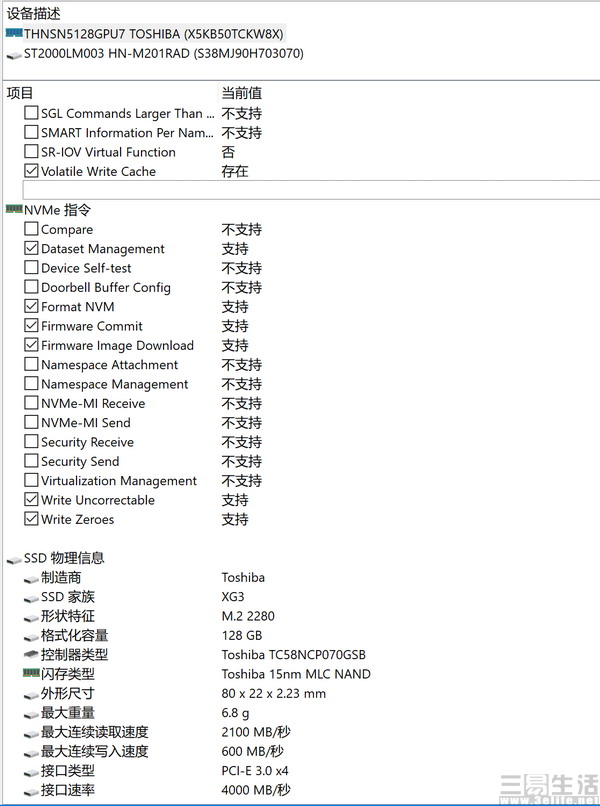Viewport: 600px width, 806px height.
Task: Click the 制造商 row icon
Action: click(x=30, y=578)
